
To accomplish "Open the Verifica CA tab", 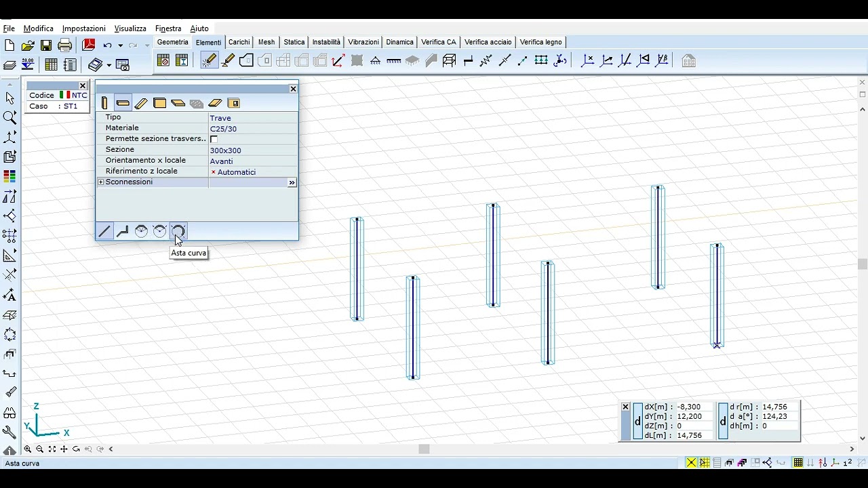I will pyautogui.click(x=439, y=42).
